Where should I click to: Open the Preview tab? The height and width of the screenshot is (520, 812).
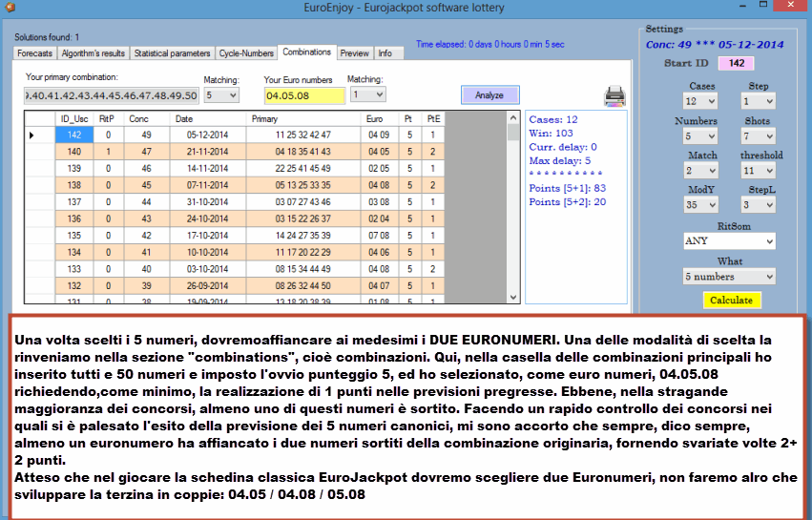tap(355, 53)
